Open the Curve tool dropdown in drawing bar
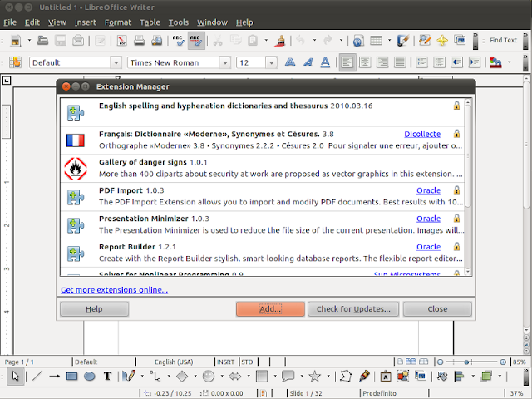Viewport: 532px width, 399px height. coord(142,376)
